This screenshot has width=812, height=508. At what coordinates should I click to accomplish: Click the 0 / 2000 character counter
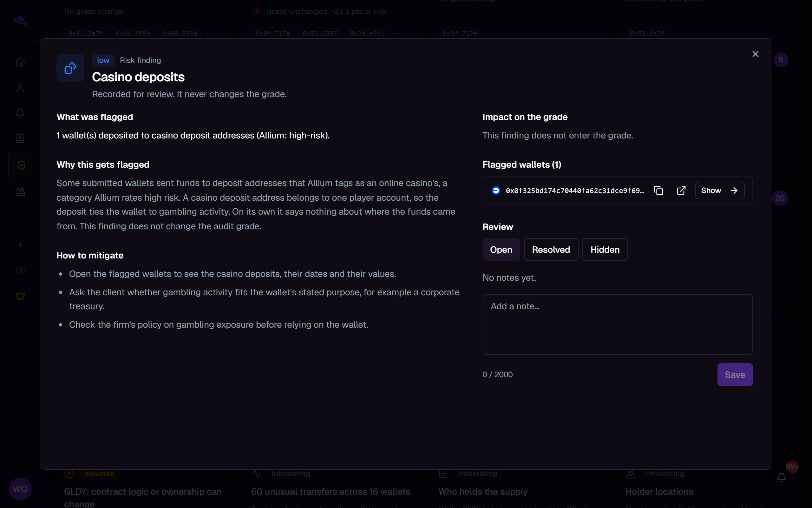pyautogui.click(x=498, y=375)
